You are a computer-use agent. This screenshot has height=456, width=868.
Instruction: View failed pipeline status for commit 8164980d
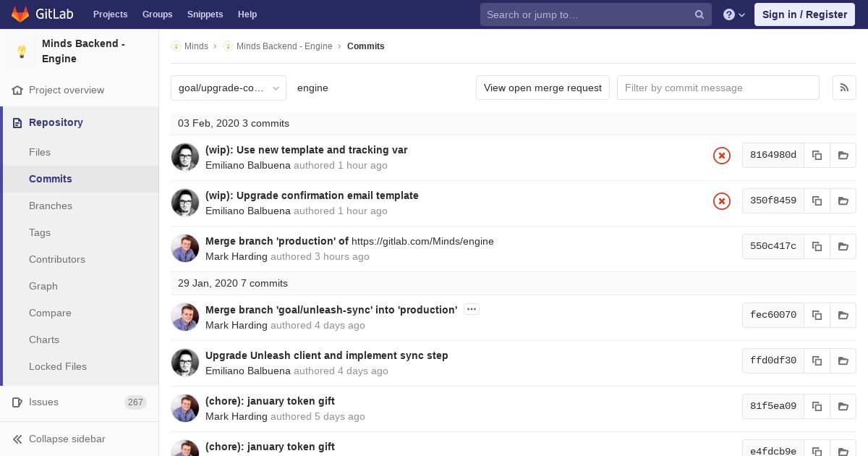coord(721,156)
